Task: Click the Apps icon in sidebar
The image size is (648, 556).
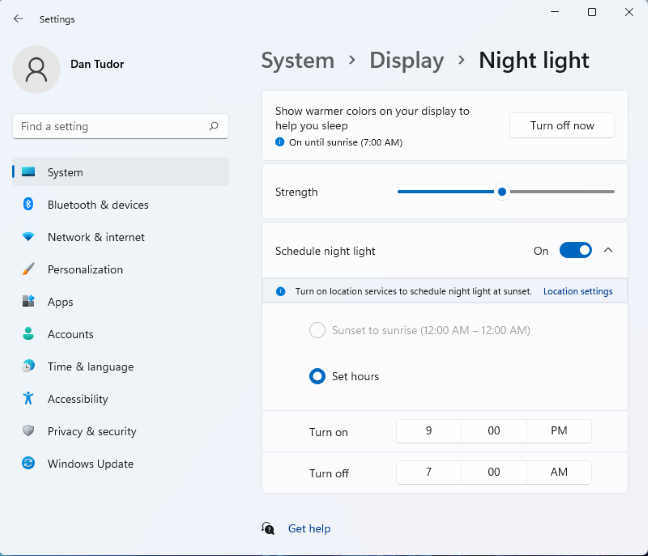Action: (x=28, y=301)
